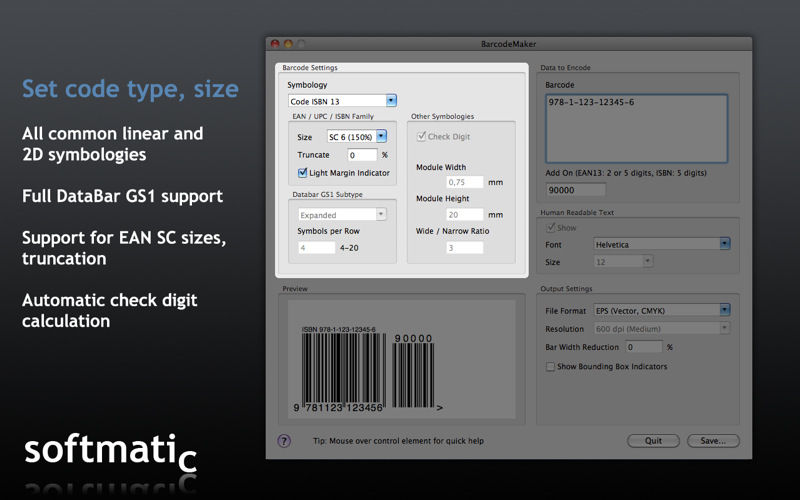The height and width of the screenshot is (500, 800).
Task: Toggle the Show human readable text checkbox
Action: pos(551,228)
